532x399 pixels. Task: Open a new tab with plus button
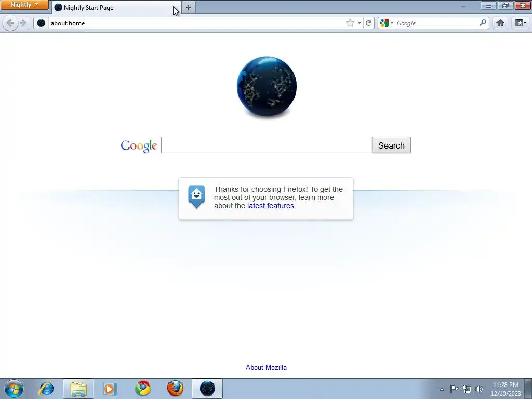(x=188, y=7)
